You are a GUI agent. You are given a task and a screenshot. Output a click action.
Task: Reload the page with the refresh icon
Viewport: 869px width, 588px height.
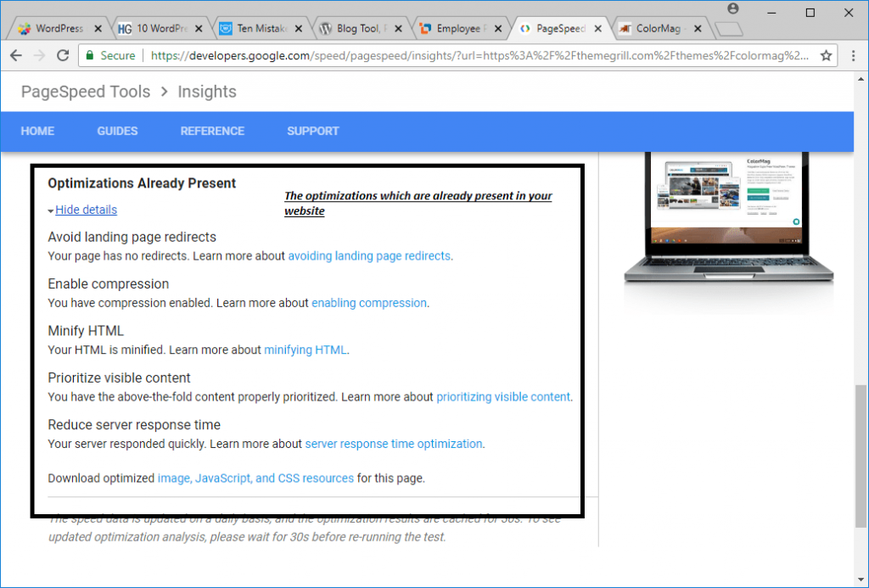pos(62,55)
